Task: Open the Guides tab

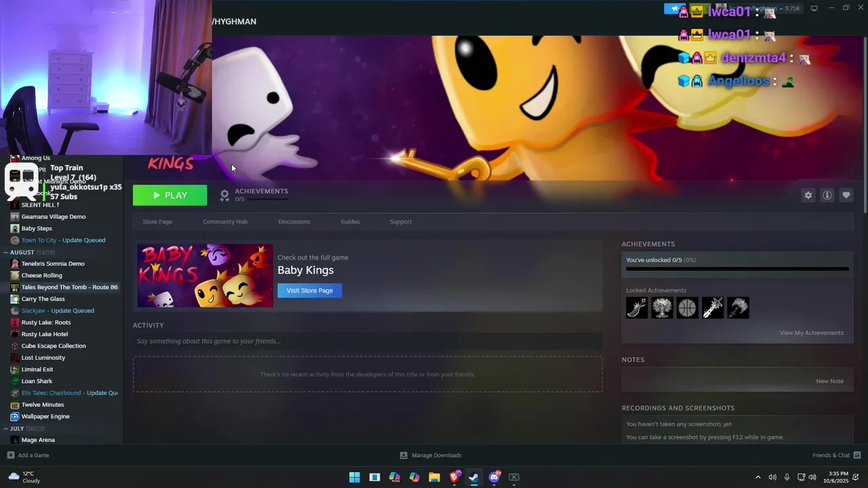Action: (350, 222)
